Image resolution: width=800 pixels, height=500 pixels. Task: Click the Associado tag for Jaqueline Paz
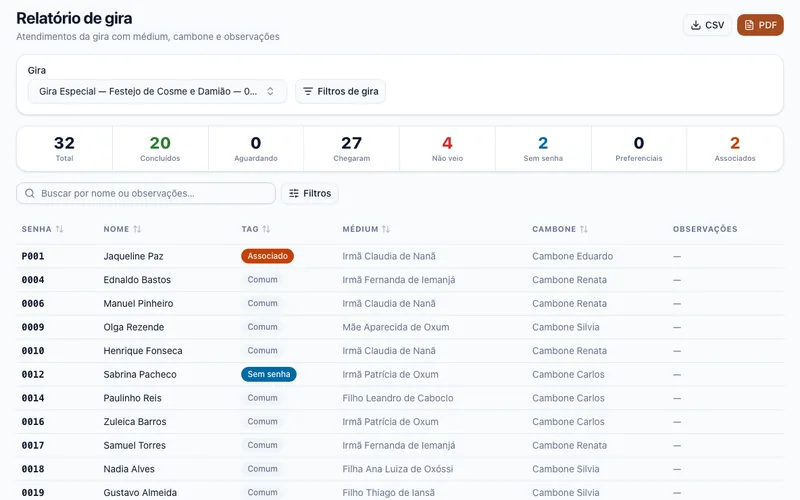click(x=267, y=256)
